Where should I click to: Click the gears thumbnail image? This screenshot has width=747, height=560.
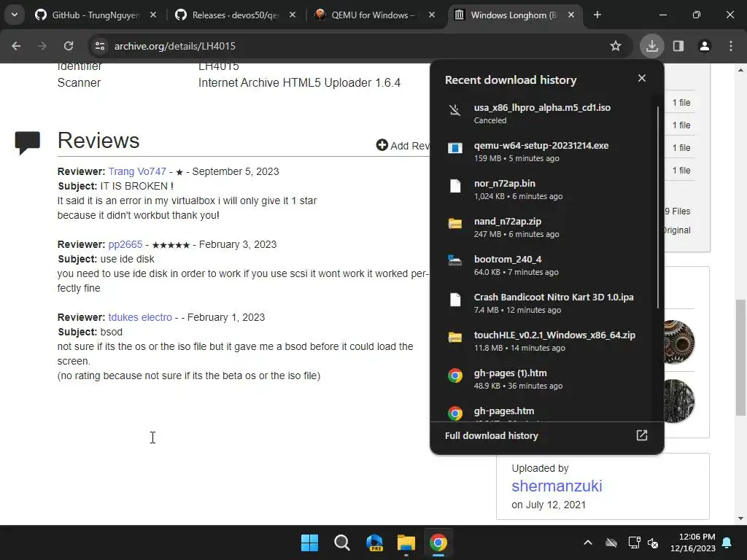(x=678, y=341)
